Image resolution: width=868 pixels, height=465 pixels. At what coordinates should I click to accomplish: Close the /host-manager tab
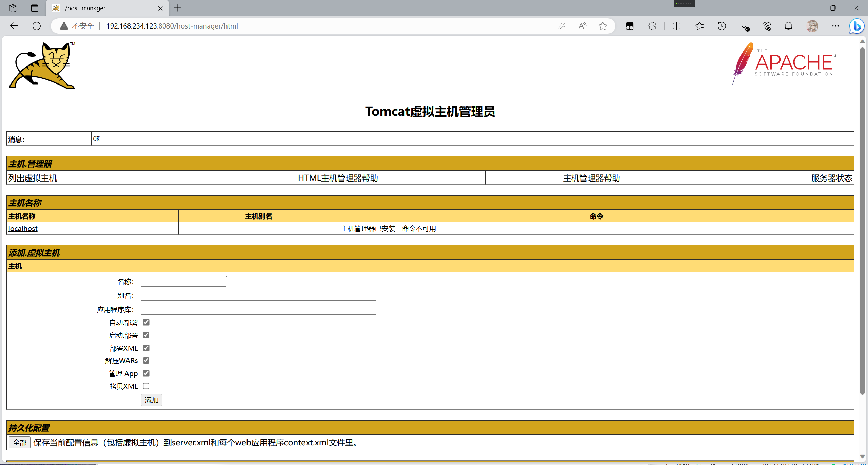(x=160, y=8)
